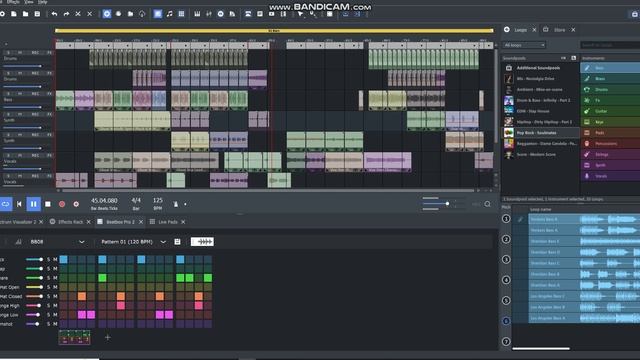640x360 pixels.
Task: Pause playback with the pause button
Action: coord(33,204)
